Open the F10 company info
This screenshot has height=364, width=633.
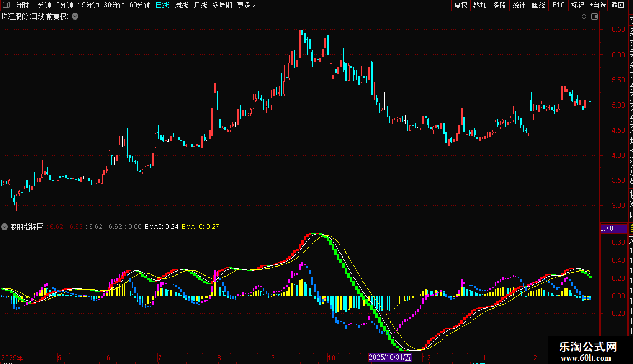558,5
